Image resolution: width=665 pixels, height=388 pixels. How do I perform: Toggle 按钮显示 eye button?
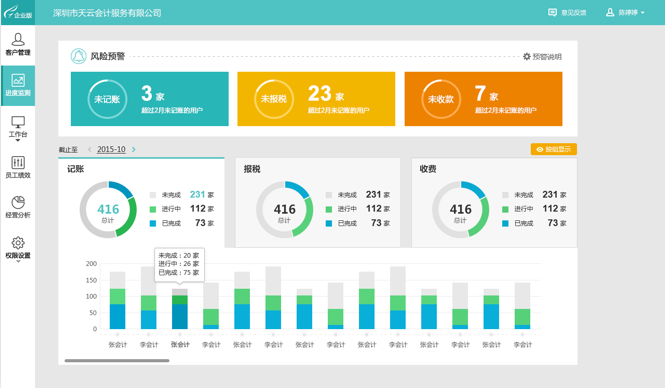click(553, 149)
